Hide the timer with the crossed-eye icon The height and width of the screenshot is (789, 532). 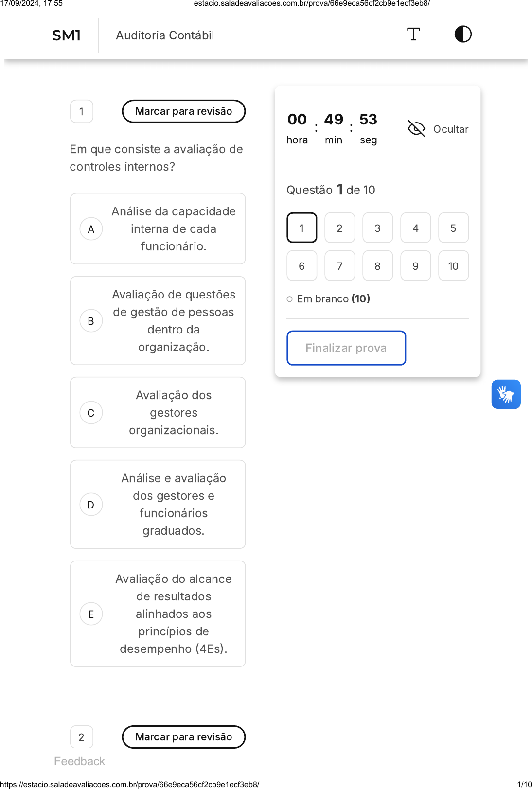pyautogui.click(x=416, y=129)
